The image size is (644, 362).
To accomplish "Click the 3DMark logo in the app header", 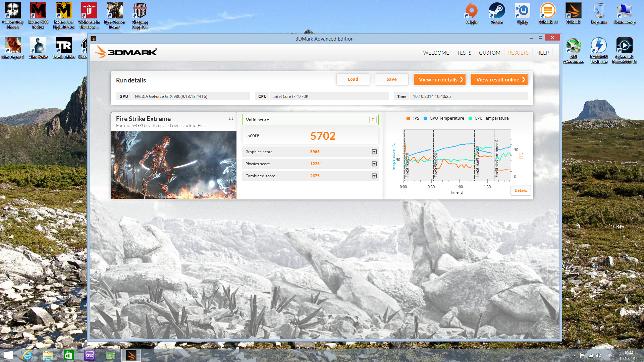I will click(x=126, y=52).
